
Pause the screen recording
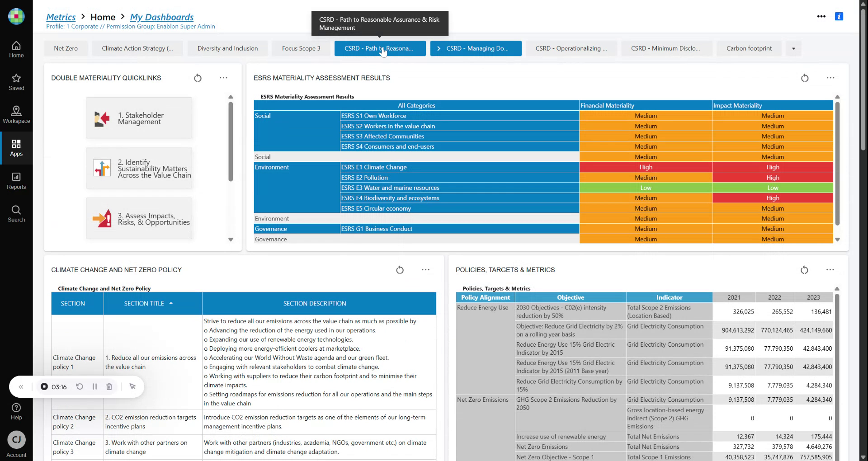[94, 387]
